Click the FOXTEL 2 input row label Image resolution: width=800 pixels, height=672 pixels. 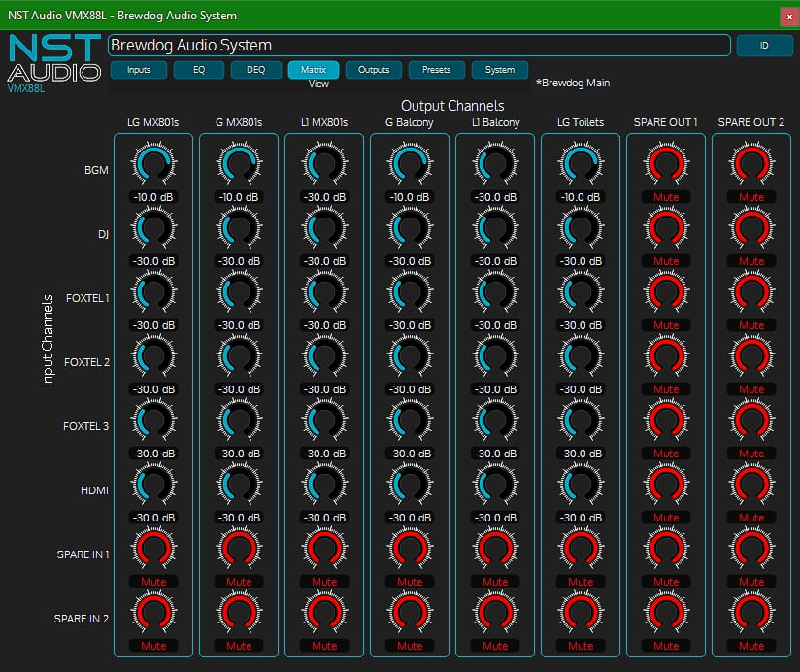86,362
